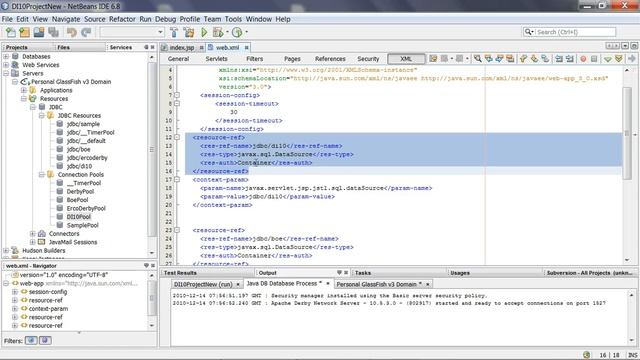The height and width of the screenshot is (360, 640).
Task: Open the Refactor menu
Action: (122, 19)
